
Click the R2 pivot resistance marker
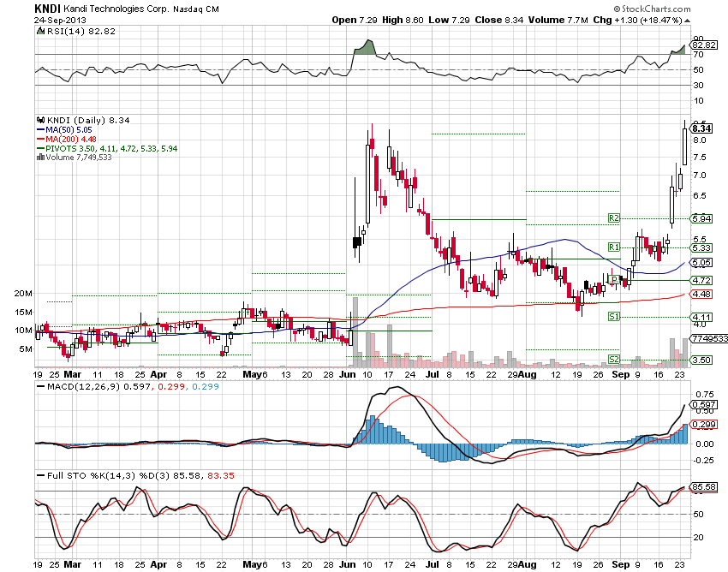point(614,217)
